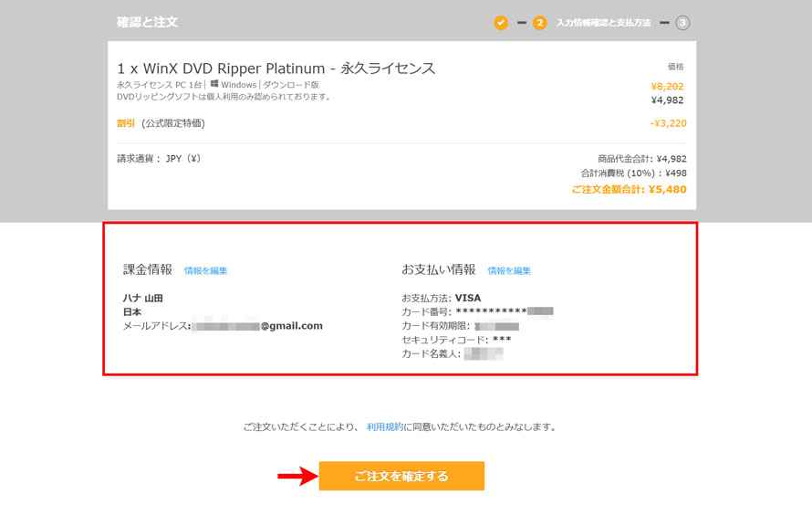The image size is (812, 505).
Task: Click the subtotal 商品代金合計: ¥4,982
Action: (641, 159)
